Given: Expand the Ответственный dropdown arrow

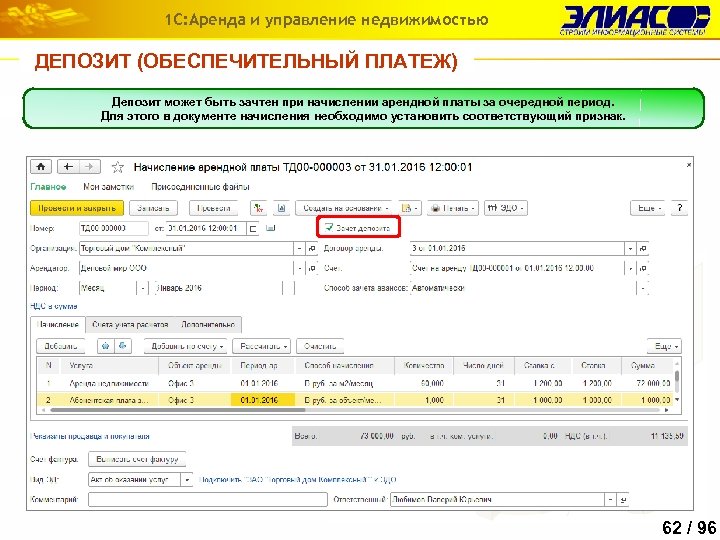Looking at the screenshot, I should (610, 500).
